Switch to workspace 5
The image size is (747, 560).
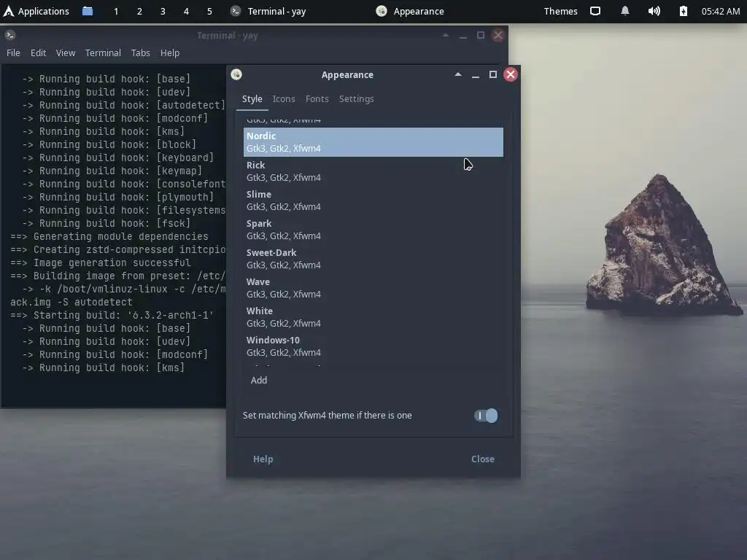209,11
